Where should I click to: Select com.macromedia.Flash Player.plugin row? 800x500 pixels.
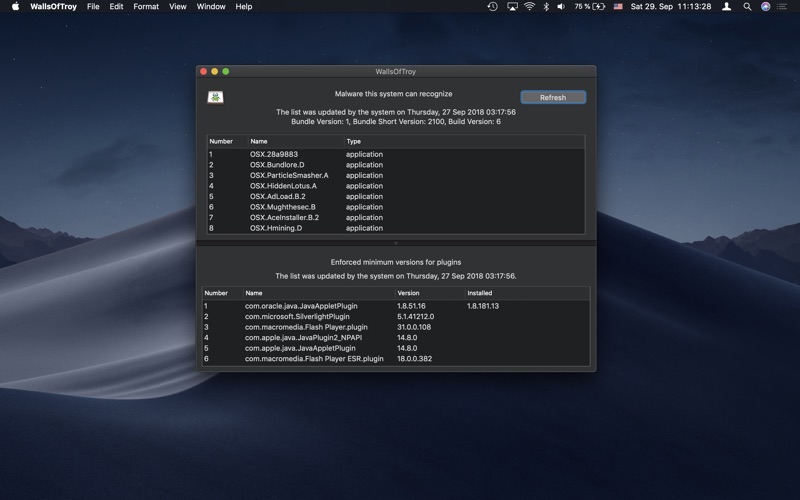coord(396,327)
